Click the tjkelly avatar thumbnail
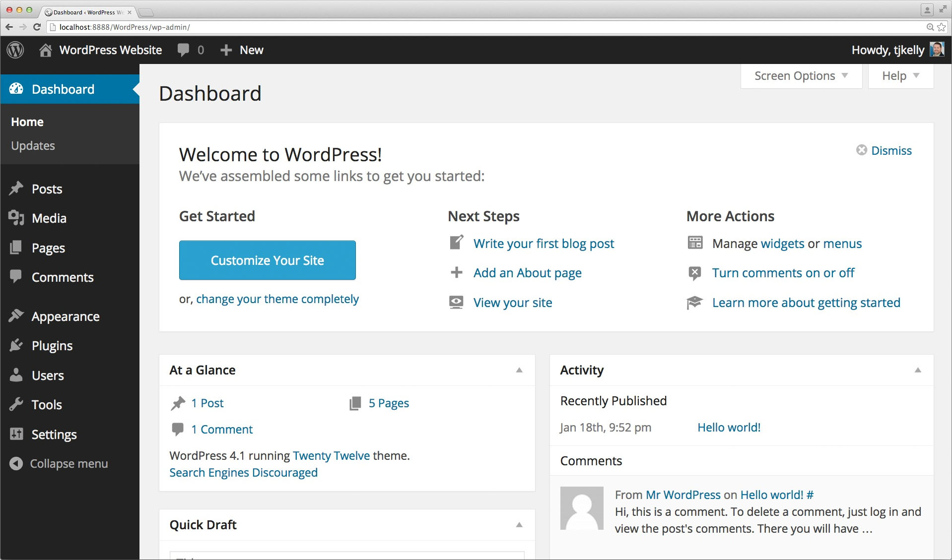This screenshot has height=560, width=952. pyautogui.click(x=937, y=50)
